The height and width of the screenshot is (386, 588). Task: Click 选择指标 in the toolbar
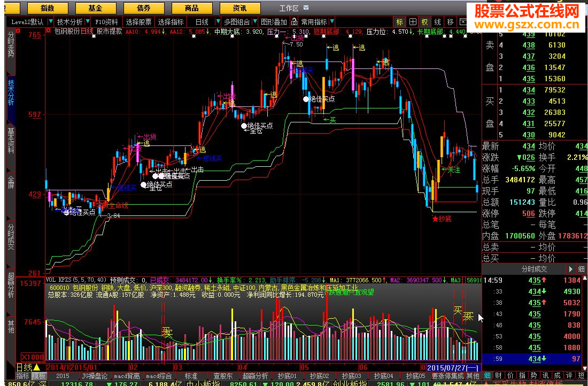pos(171,22)
